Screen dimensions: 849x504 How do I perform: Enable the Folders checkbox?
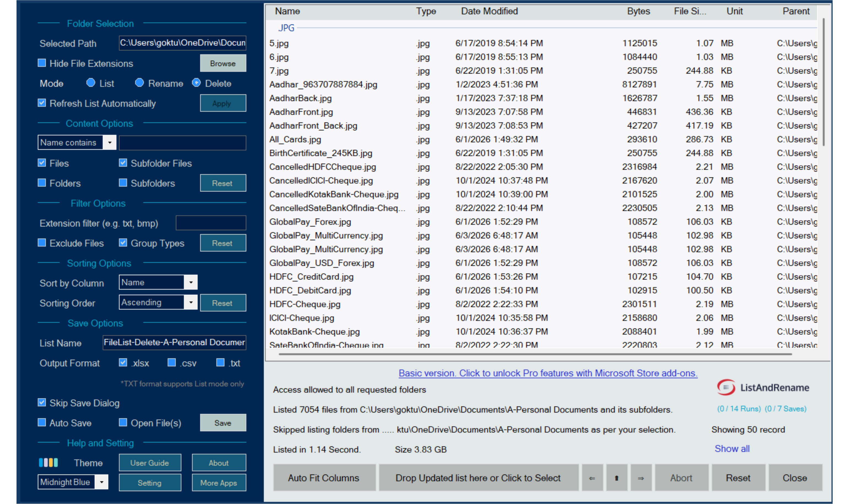42,183
